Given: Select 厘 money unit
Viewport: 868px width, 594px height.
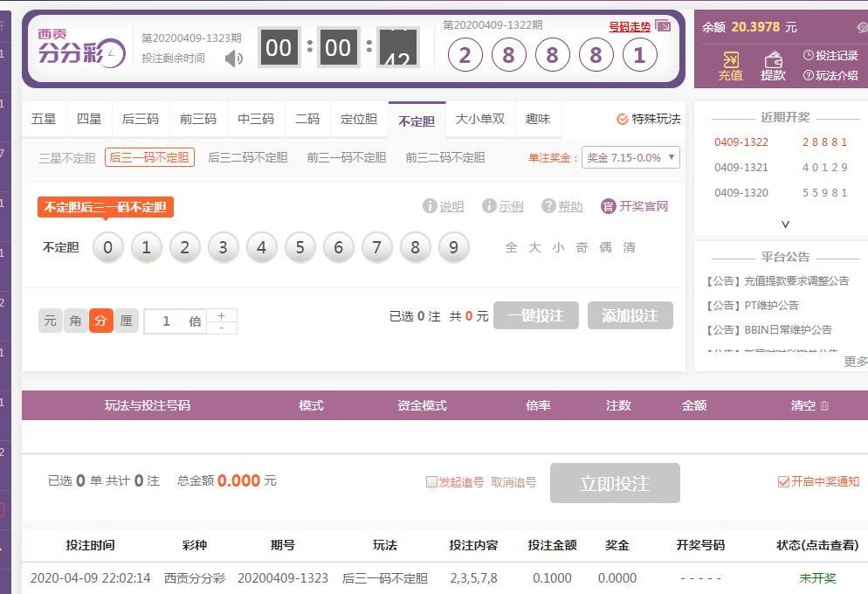Looking at the screenshot, I should pyautogui.click(x=127, y=321).
